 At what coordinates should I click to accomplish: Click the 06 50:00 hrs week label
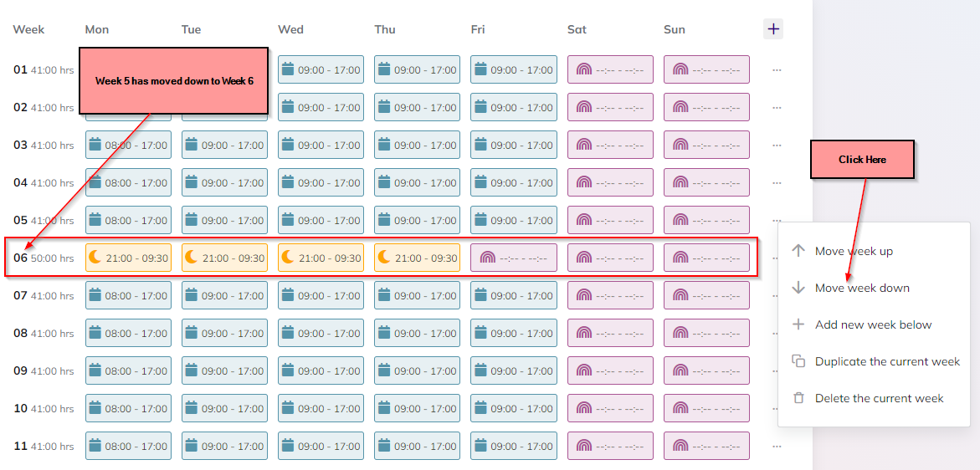coord(44,258)
